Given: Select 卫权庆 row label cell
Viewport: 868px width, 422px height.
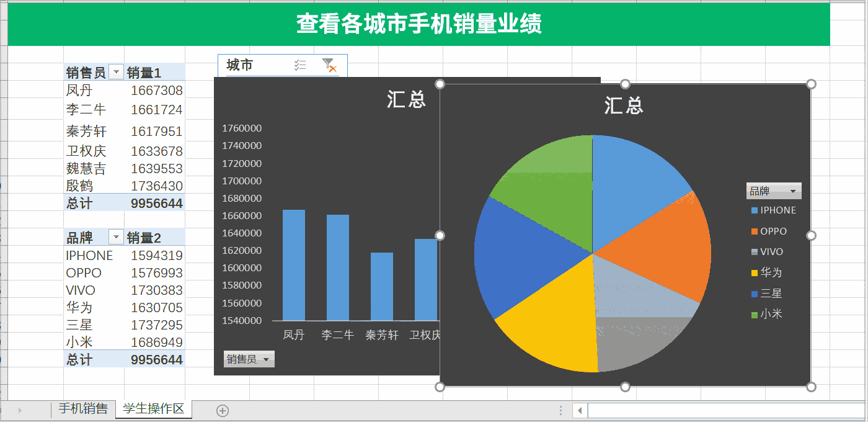Looking at the screenshot, I should [x=94, y=151].
